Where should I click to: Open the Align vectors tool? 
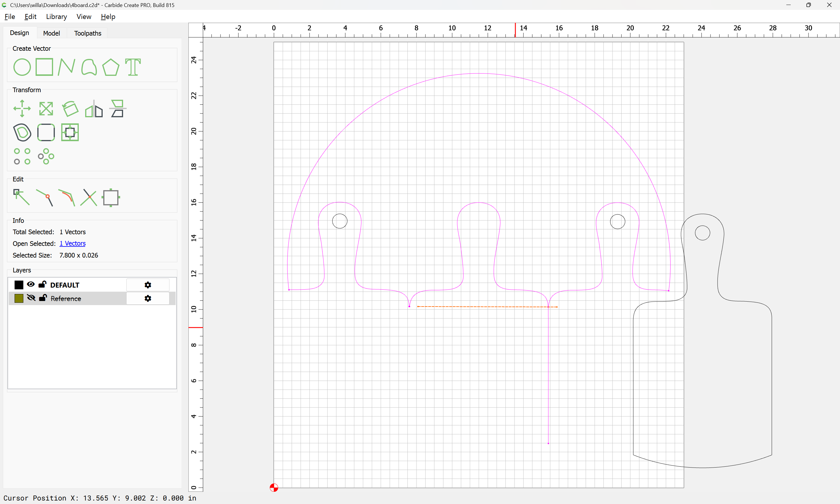pyautogui.click(x=118, y=109)
